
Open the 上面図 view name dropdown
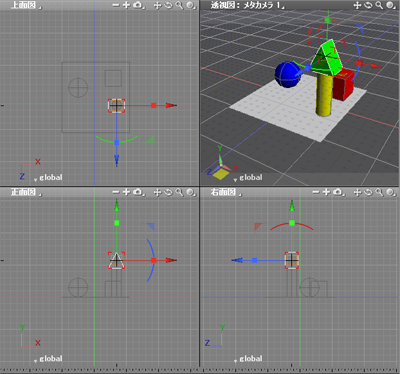click(x=27, y=5)
